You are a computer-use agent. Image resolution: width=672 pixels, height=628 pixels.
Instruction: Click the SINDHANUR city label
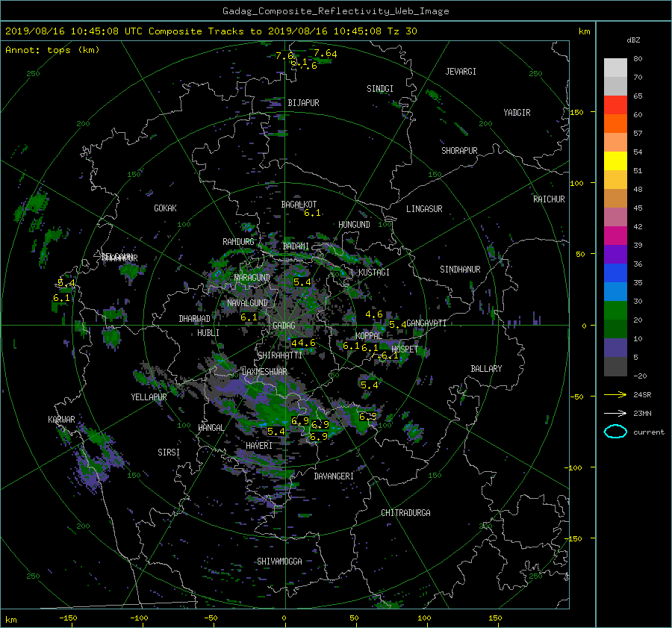[x=460, y=270]
